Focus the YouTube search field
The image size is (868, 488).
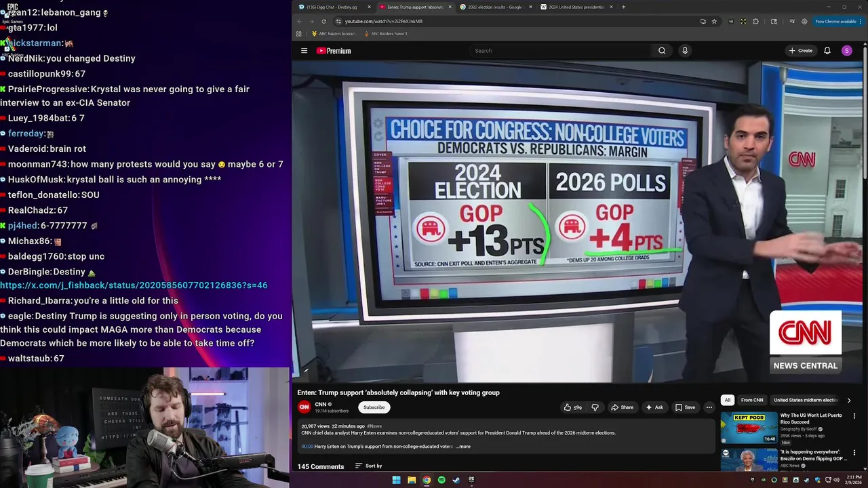[x=559, y=51]
